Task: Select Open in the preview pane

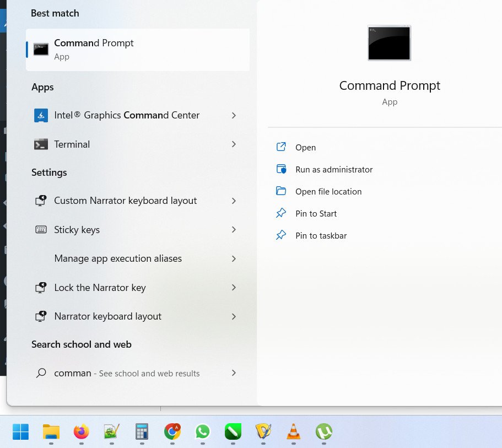Action: tap(305, 148)
